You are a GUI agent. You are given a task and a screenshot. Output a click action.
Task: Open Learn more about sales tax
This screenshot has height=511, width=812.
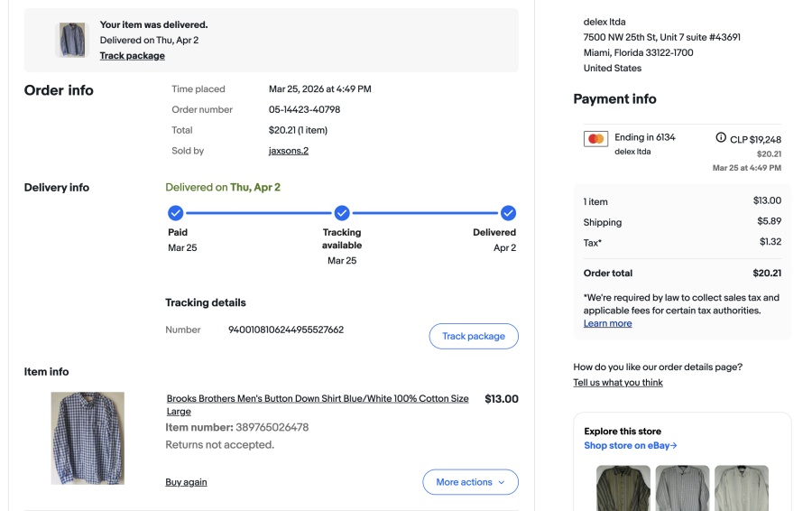[607, 323]
